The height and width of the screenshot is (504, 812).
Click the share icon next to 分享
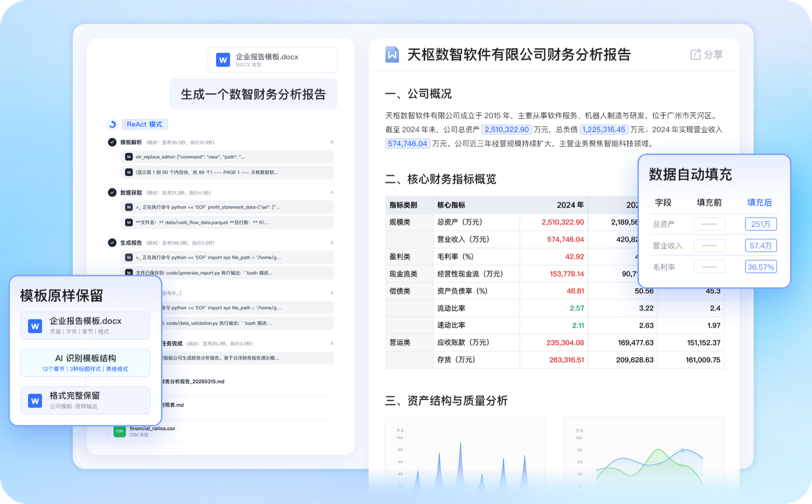point(695,54)
